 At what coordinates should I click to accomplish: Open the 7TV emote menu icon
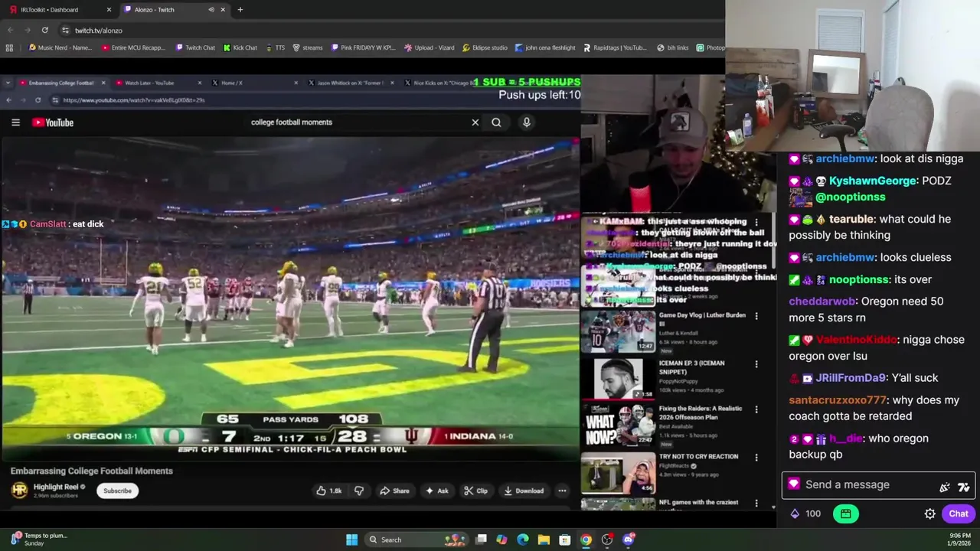click(963, 487)
